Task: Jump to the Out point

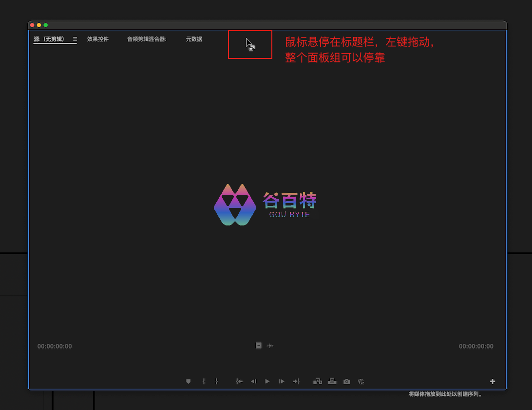Action: pos(296,382)
